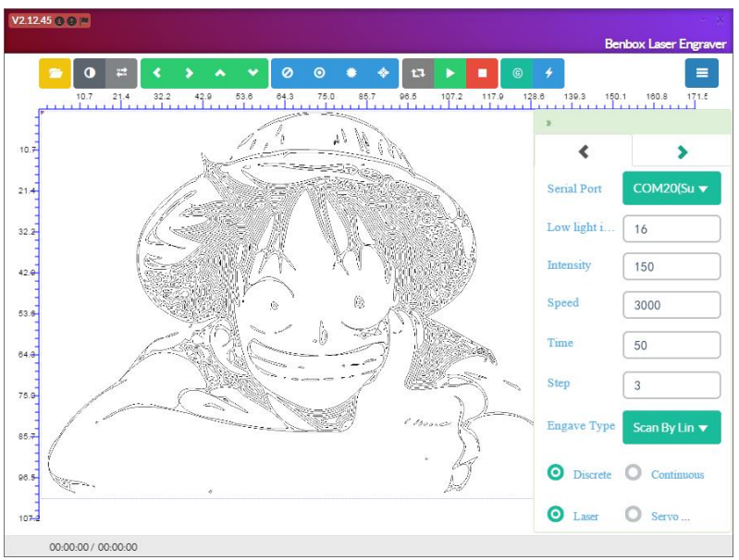Click the Benbox Laser Engraver title
The image size is (739, 560).
(665, 43)
